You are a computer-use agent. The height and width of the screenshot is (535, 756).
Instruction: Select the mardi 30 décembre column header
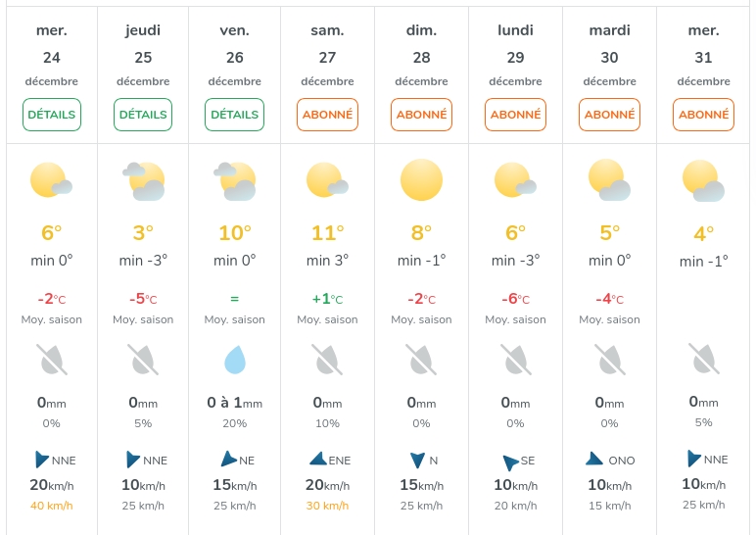609,57
